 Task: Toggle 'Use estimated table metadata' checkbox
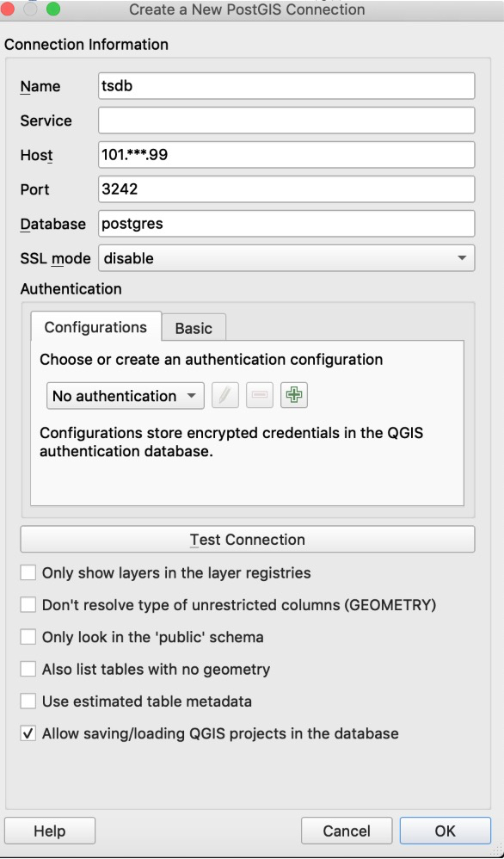point(28,701)
